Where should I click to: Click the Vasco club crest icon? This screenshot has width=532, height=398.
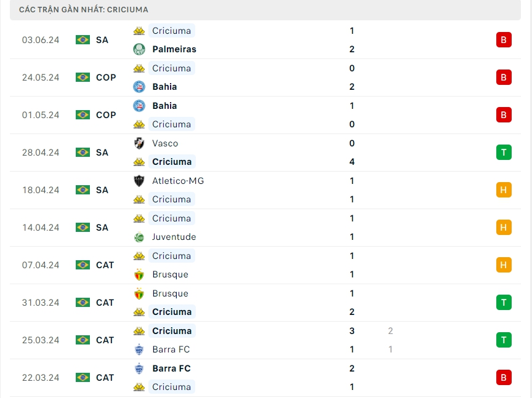139,143
